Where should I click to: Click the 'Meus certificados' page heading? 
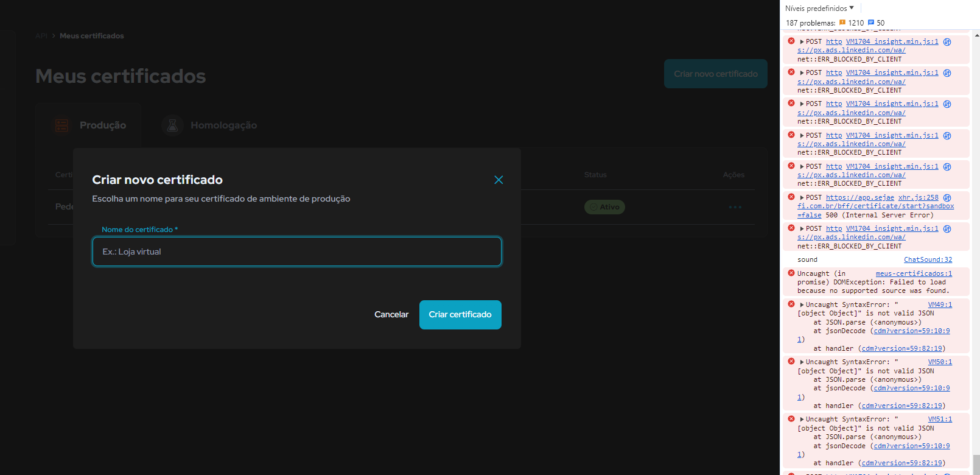click(x=121, y=76)
